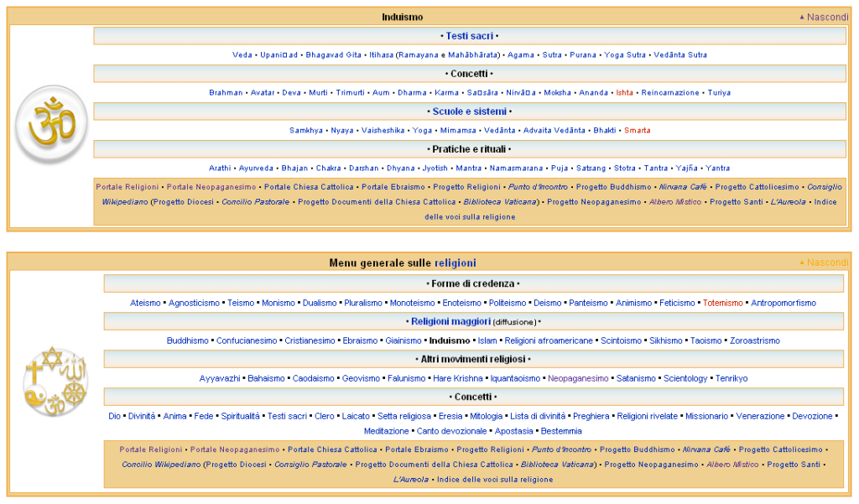Go to the Agnosticismo article

pos(194,303)
